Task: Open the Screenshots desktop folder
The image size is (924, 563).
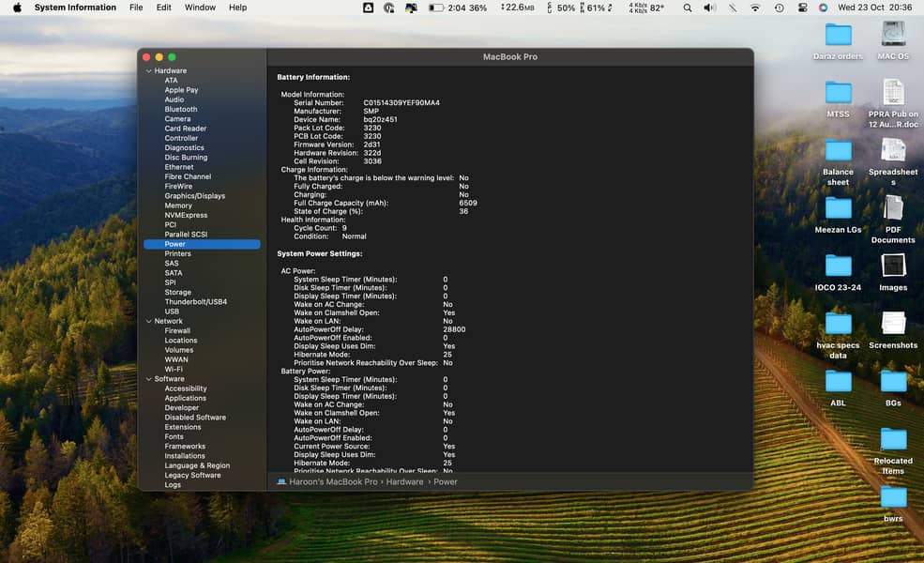Action: point(893,324)
